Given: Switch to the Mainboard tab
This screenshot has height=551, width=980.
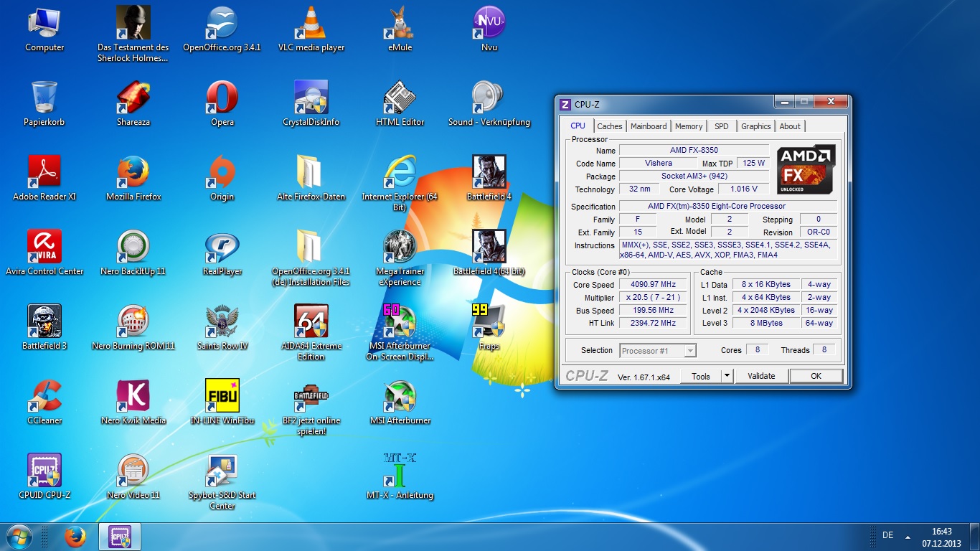Looking at the screenshot, I should (649, 126).
